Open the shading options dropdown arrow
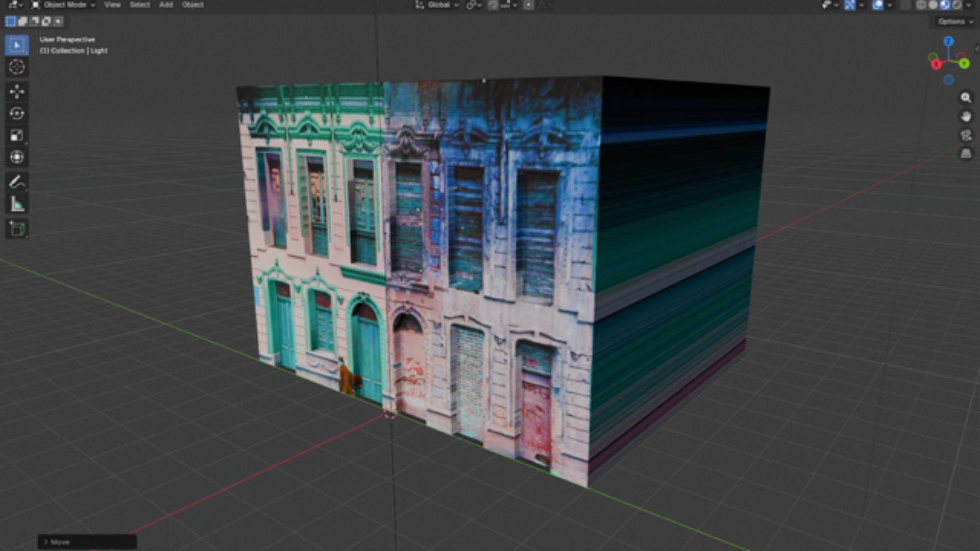The width and height of the screenshot is (980, 551). (x=968, y=5)
